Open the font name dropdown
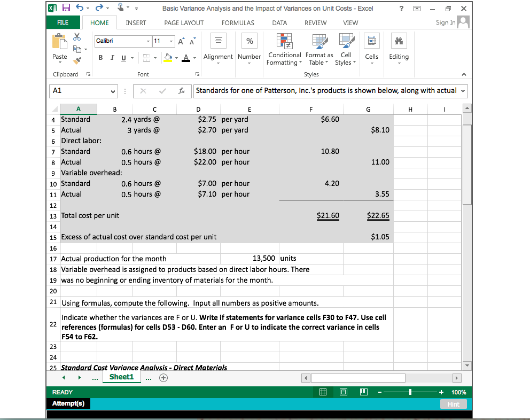 pos(149,41)
